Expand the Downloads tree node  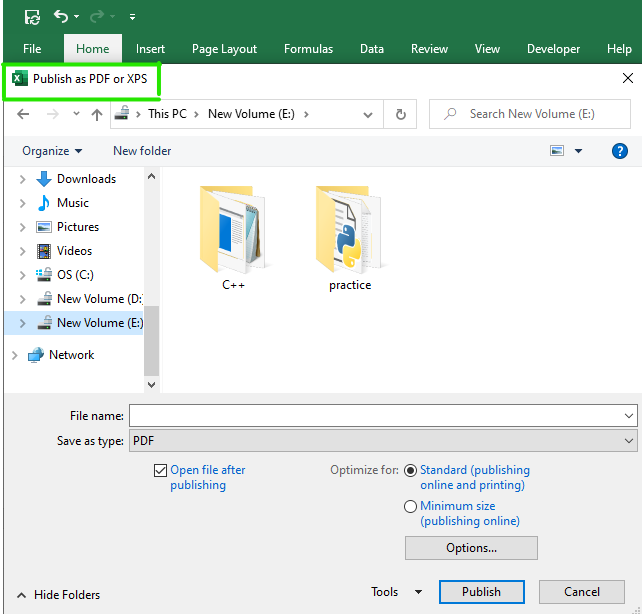pos(23,179)
